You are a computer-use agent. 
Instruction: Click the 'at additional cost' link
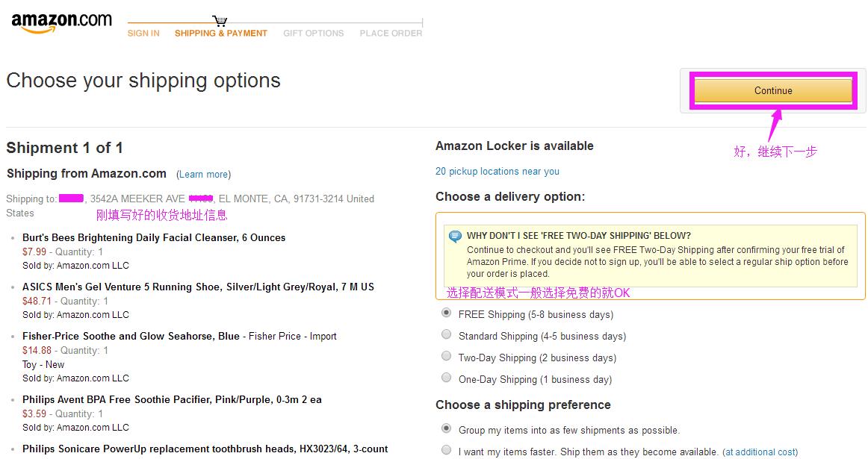coord(760,452)
